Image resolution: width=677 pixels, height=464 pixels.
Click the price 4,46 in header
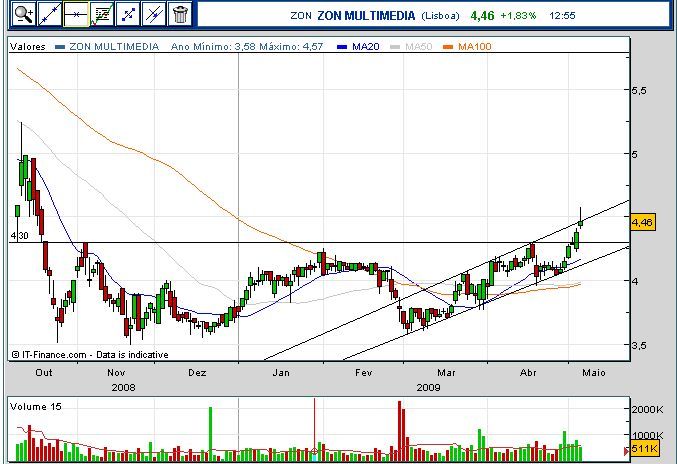(x=482, y=16)
